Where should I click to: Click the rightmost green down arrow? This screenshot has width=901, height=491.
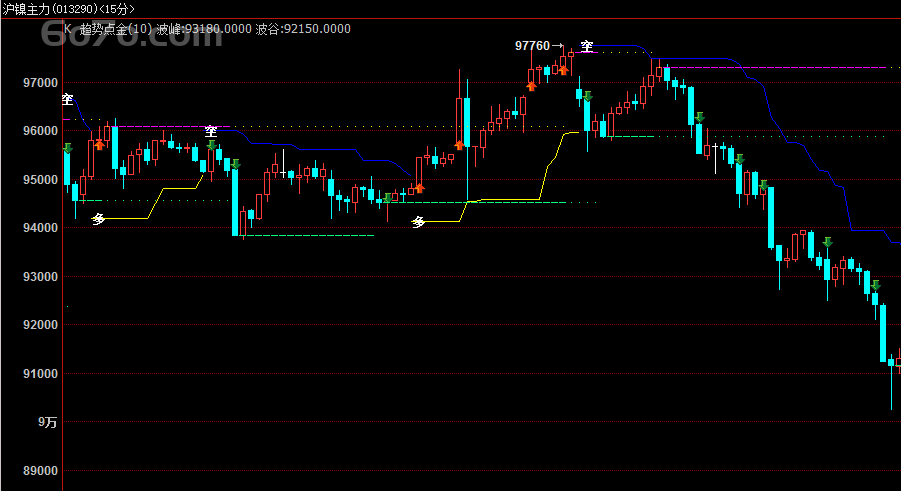(x=875, y=285)
